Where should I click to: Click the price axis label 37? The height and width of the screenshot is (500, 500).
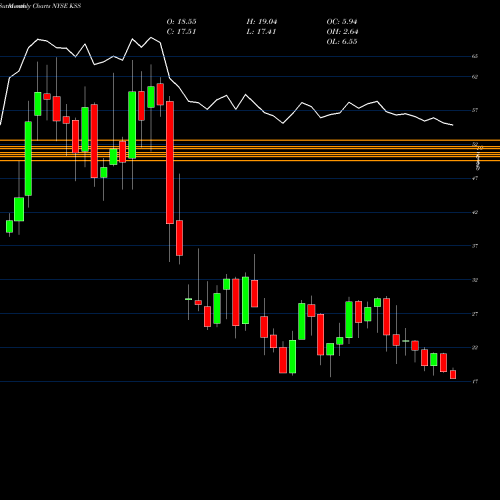click(x=475, y=246)
